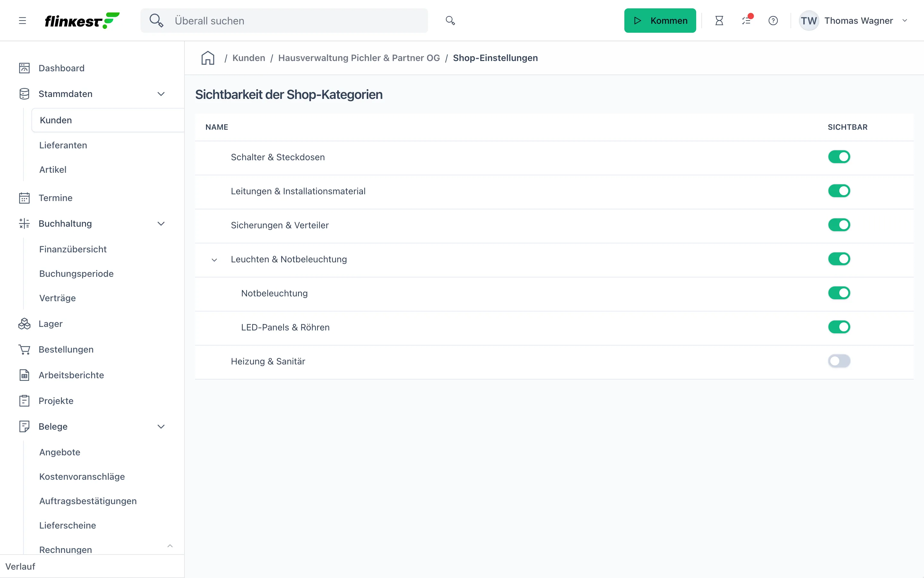
Task: Collapse the Buchhaltung sidebar section
Action: tap(161, 223)
